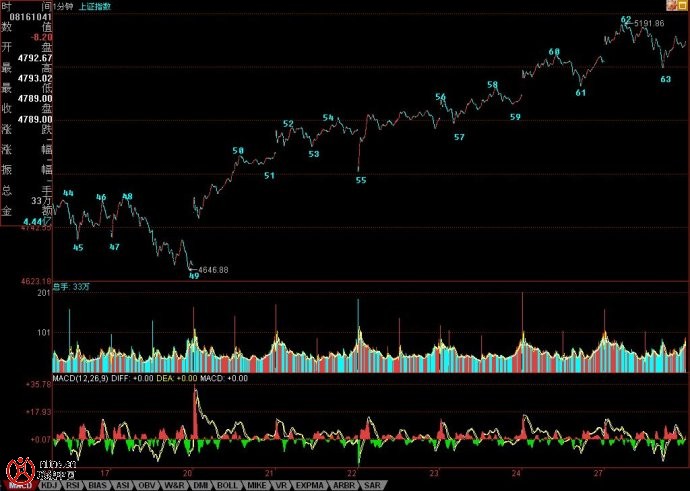Click the red logo icon at bottom left
This screenshot has width=690, height=491.
16,468
